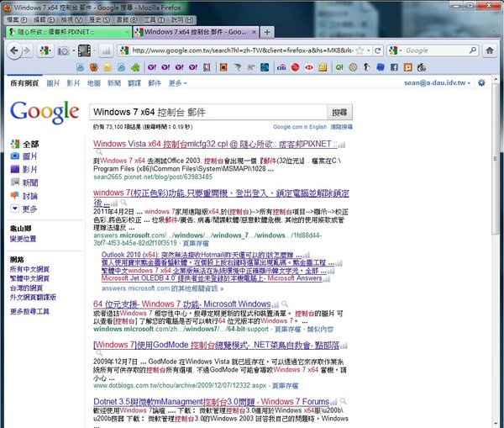Open the GodMode 控制台總覽模式 result link
This screenshot has width=504, height=428.
[217, 345]
